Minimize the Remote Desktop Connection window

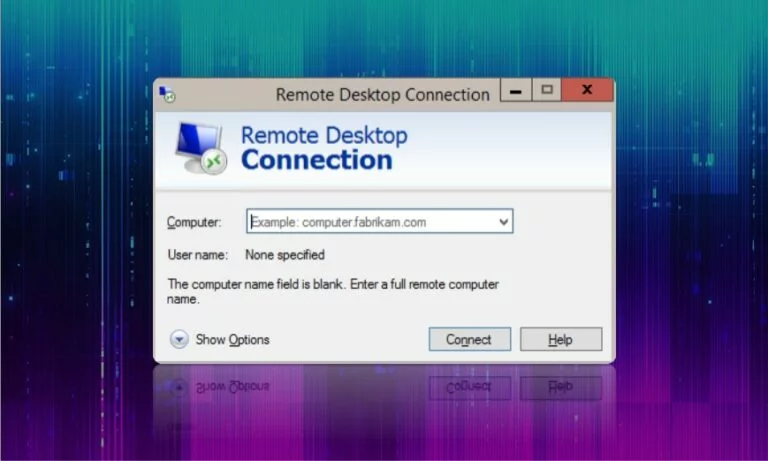[x=516, y=91]
